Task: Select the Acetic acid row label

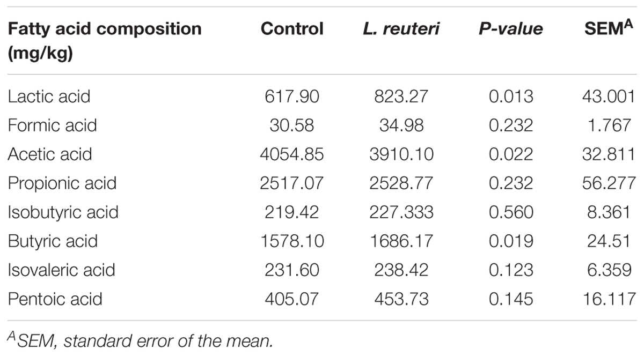Action: [50, 154]
